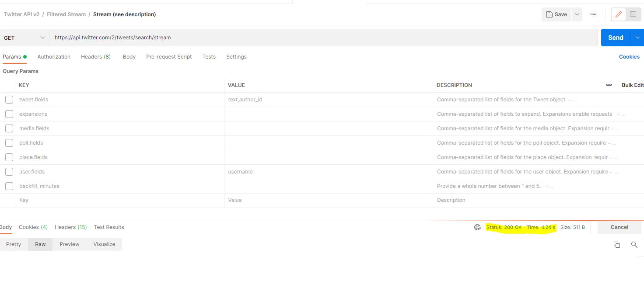
Task: Click the Status: 200 OK indicator
Action: tap(504, 227)
